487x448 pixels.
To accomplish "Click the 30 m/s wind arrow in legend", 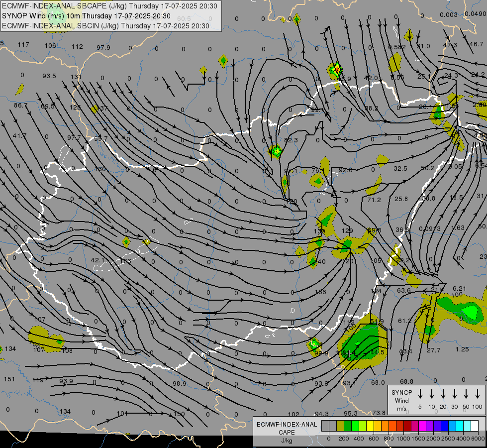I will point(454,394).
